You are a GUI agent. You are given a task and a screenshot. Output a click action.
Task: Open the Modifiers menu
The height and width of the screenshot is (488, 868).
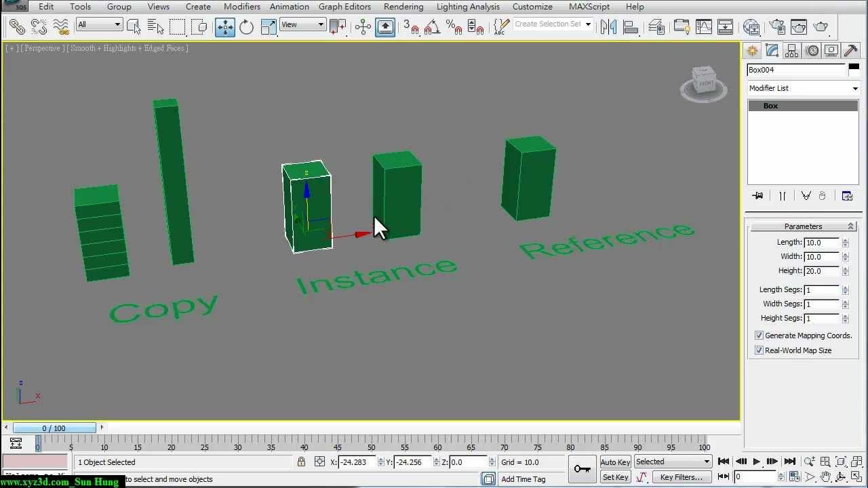(242, 7)
